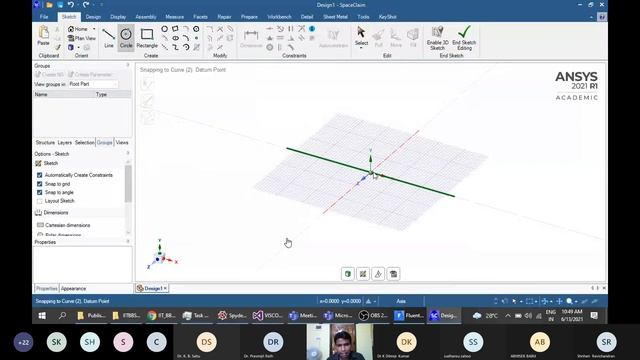Activate the Select tool in Edit group

361,36
